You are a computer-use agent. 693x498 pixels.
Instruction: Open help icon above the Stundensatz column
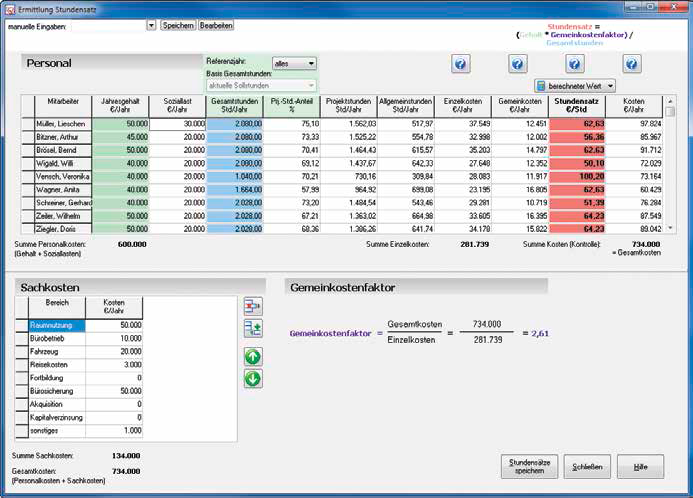[575, 64]
